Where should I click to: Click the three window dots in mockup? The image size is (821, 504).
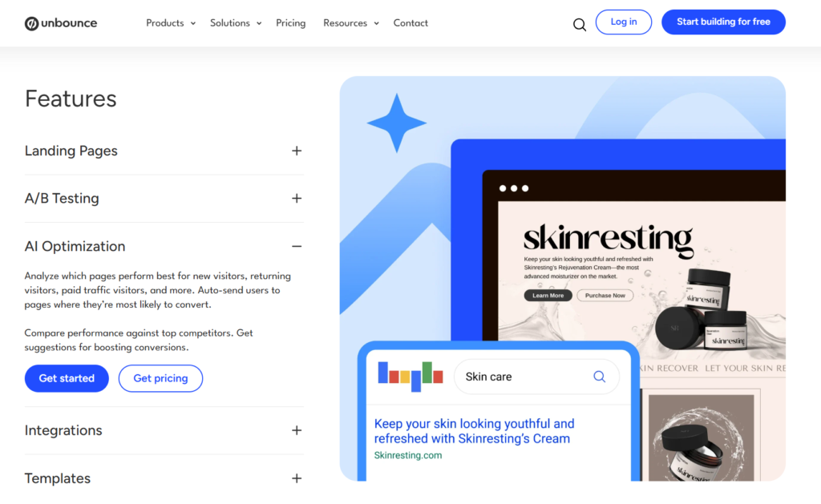click(514, 188)
